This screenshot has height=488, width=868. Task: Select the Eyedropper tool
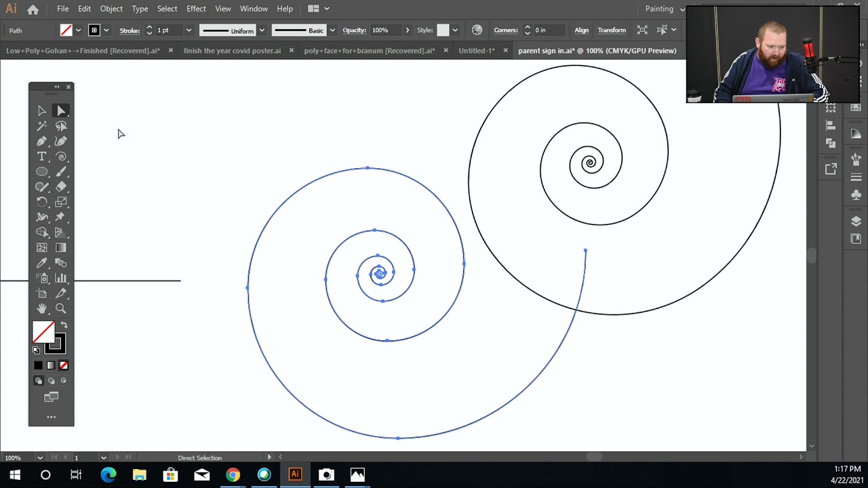point(41,263)
